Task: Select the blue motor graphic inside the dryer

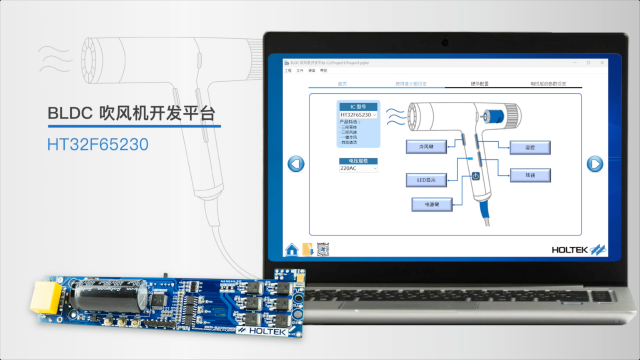Action: coord(493,117)
